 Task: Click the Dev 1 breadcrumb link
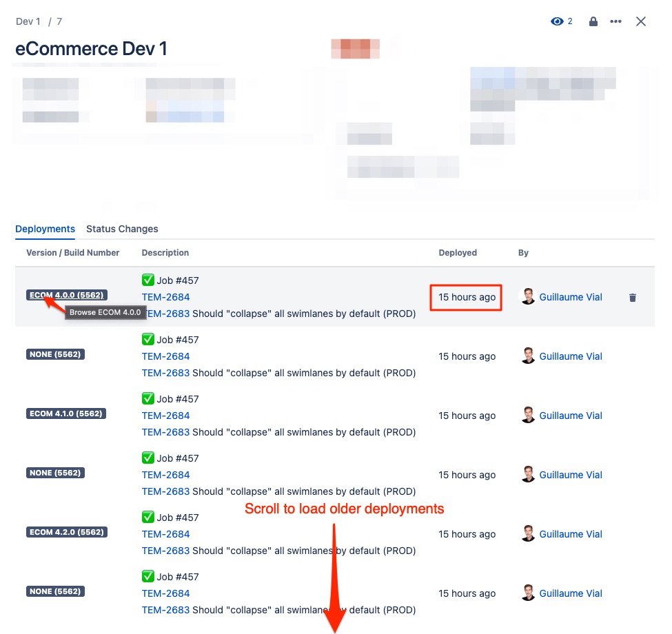28,21
